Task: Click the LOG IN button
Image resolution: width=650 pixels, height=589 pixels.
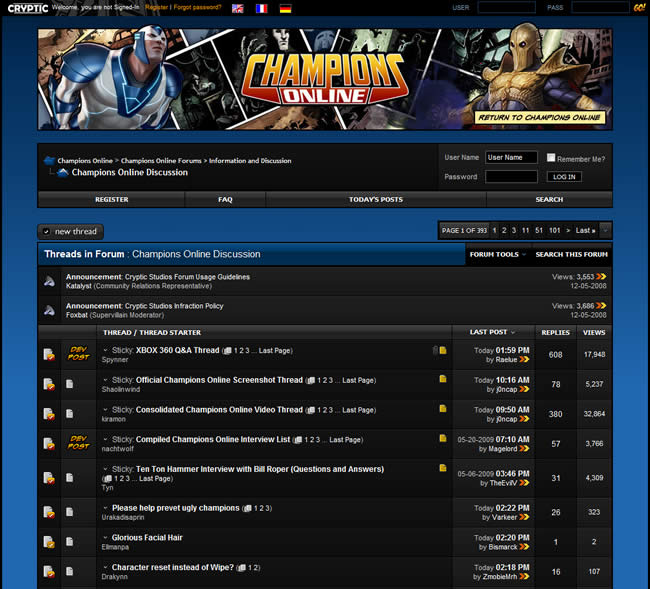Action: [564, 177]
